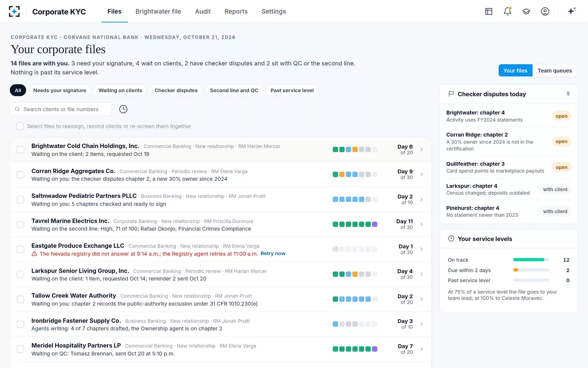Expand the Ironbridge Fastener Supply row chevron
The height and width of the screenshot is (368, 588).
pyautogui.click(x=422, y=324)
